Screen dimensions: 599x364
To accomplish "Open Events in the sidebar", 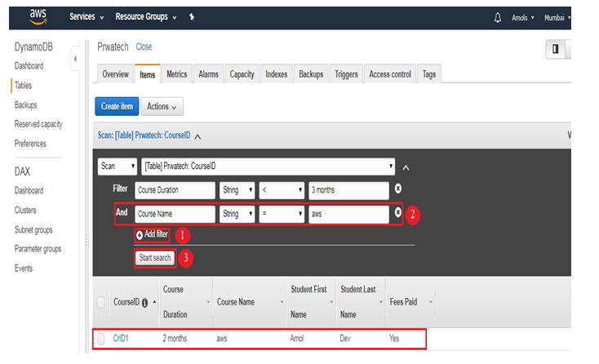I will click(24, 269).
